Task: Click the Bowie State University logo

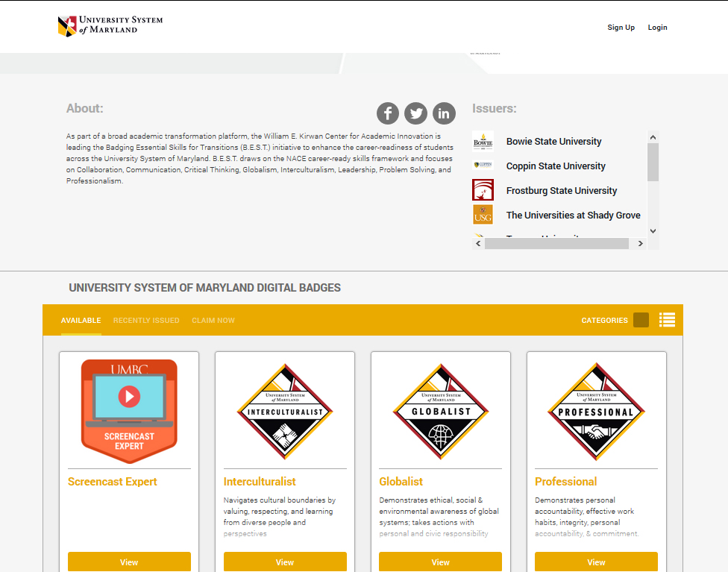Action: point(483,142)
